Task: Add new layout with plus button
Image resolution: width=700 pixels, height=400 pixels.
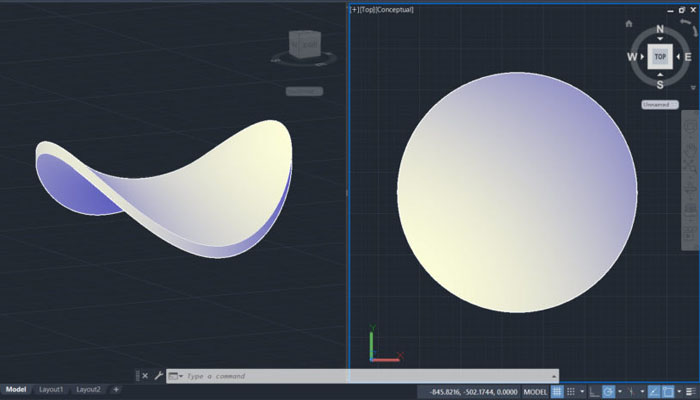Action: 115,389
